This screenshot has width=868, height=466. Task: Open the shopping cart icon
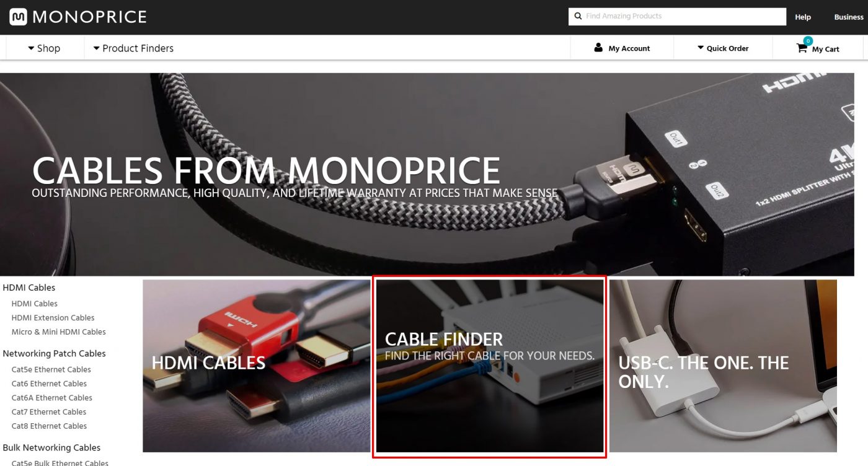(x=802, y=48)
